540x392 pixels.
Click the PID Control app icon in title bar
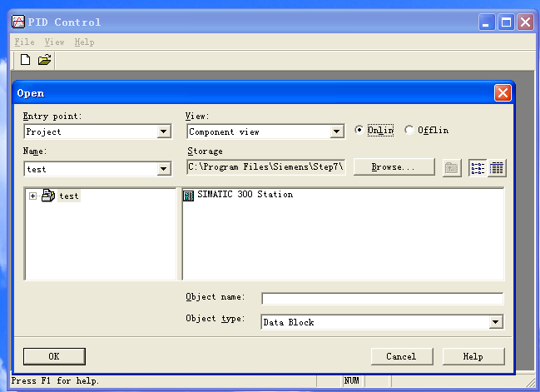pyautogui.click(x=18, y=22)
